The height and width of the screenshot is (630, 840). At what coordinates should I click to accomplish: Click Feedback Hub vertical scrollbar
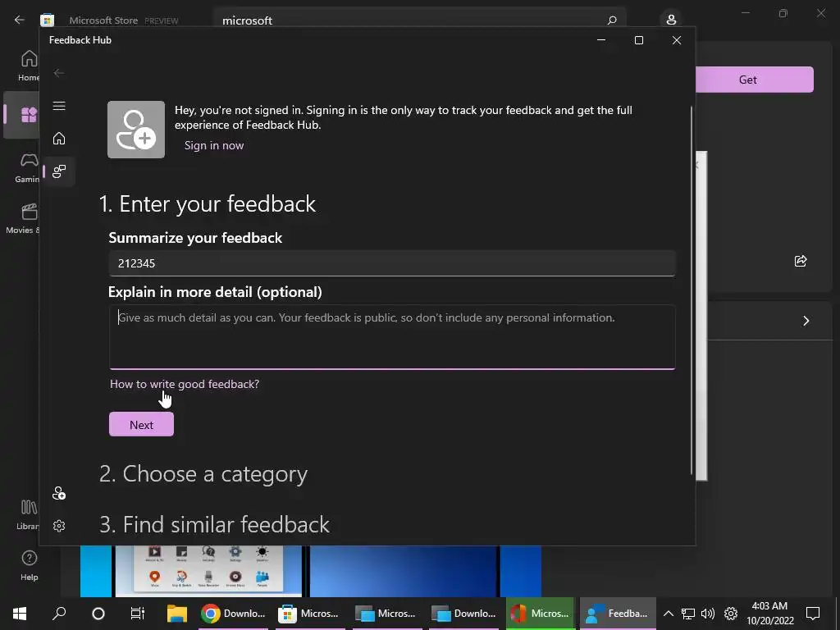(691, 290)
